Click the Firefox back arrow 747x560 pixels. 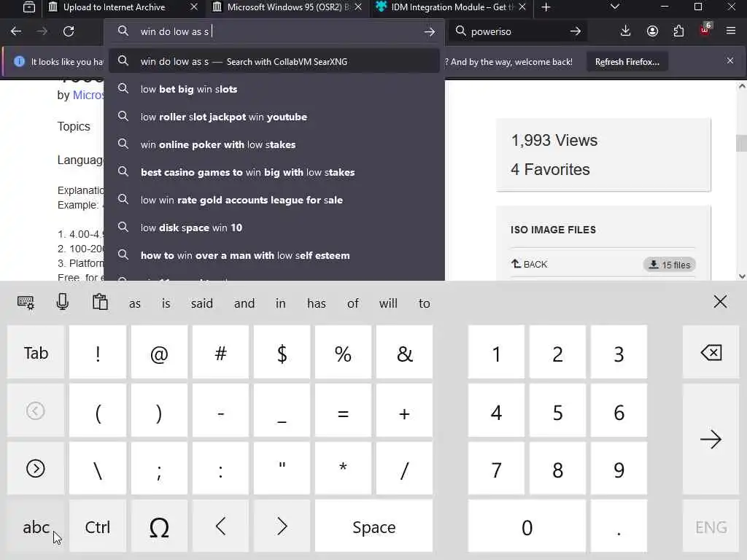(x=16, y=31)
